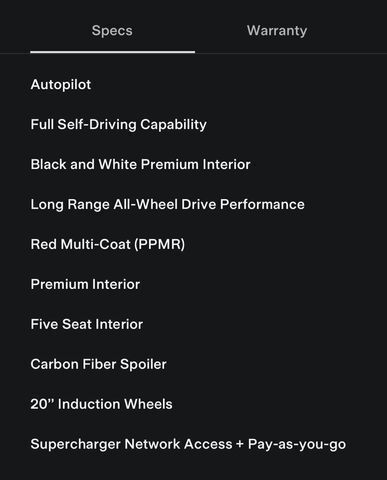Click Black and White Premium Interior

tap(140, 164)
